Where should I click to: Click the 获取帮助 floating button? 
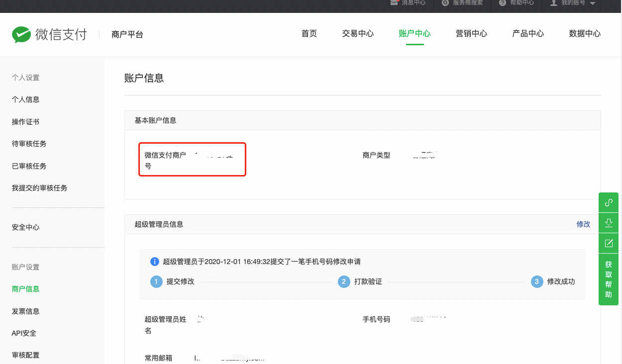pyautogui.click(x=609, y=279)
